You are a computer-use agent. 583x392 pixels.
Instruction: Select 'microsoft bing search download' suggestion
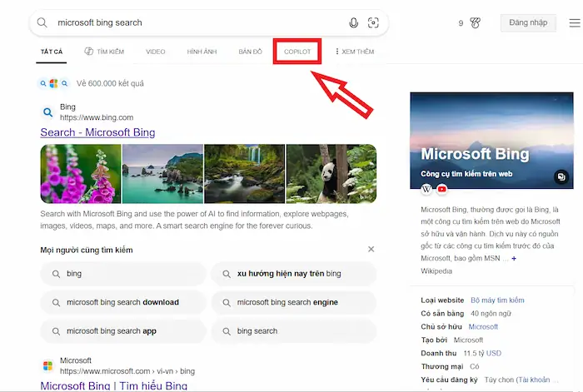[x=123, y=302]
